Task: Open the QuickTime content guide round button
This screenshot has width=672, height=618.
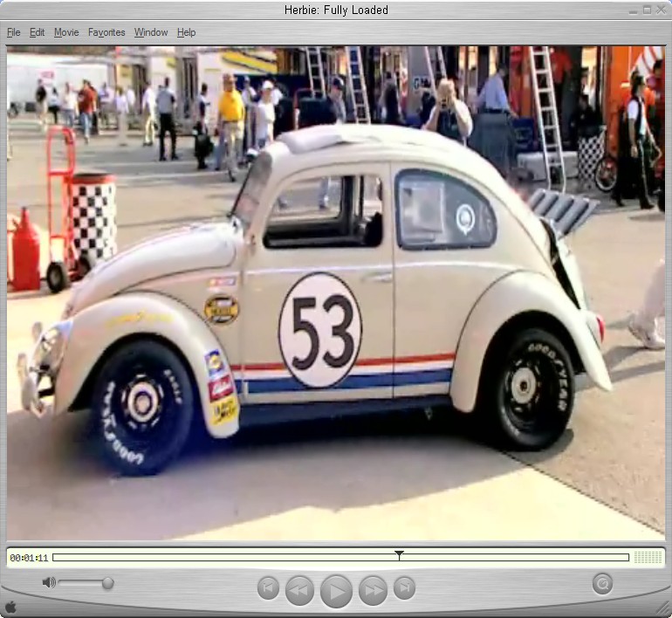Action: click(x=602, y=583)
